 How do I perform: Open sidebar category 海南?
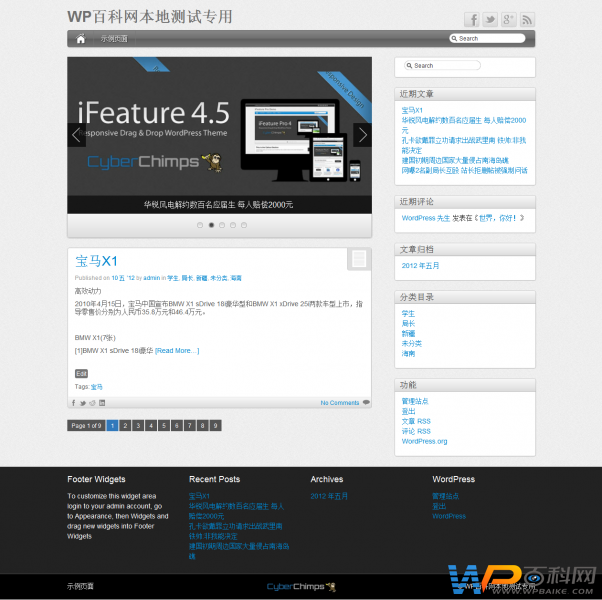pyautogui.click(x=408, y=354)
